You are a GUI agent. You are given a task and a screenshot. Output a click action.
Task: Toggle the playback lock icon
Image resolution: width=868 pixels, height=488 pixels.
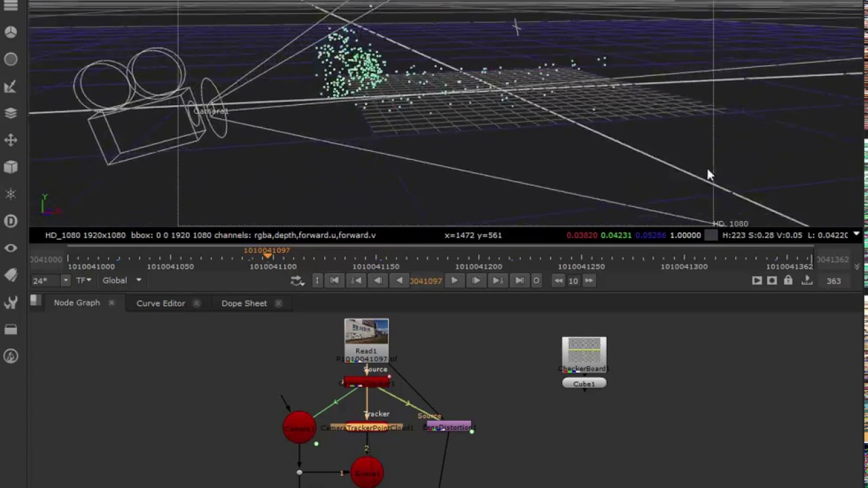[788, 281]
